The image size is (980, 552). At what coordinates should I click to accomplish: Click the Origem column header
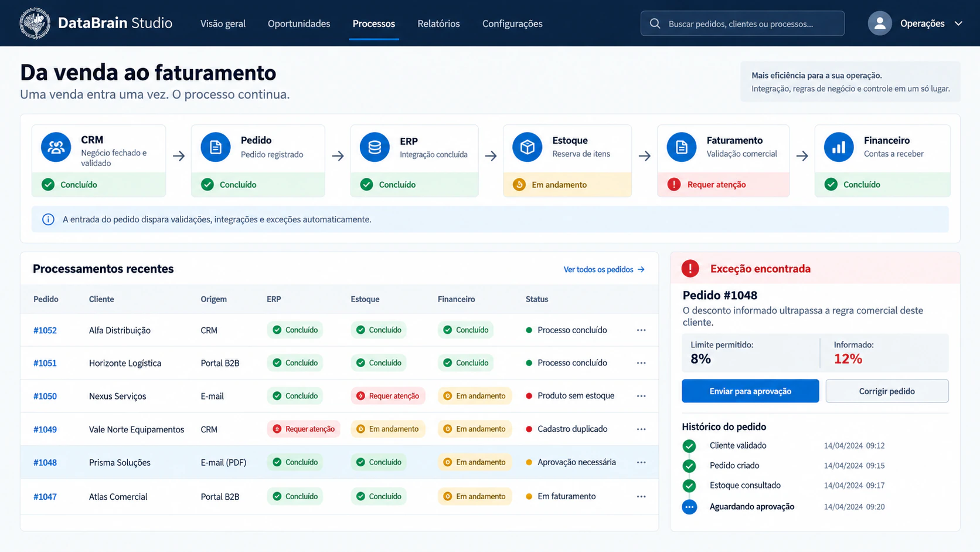coord(213,299)
